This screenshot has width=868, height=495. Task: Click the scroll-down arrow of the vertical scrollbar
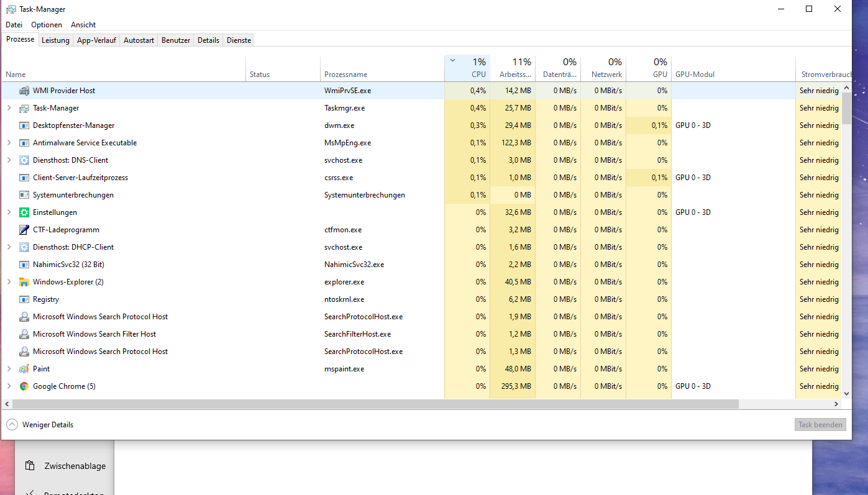coord(846,393)
